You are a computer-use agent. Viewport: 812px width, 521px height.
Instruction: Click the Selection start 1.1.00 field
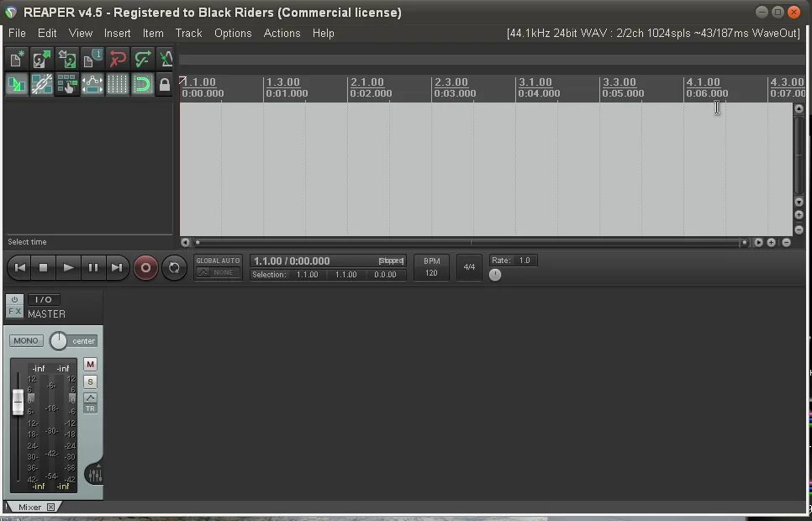[307, 275]
